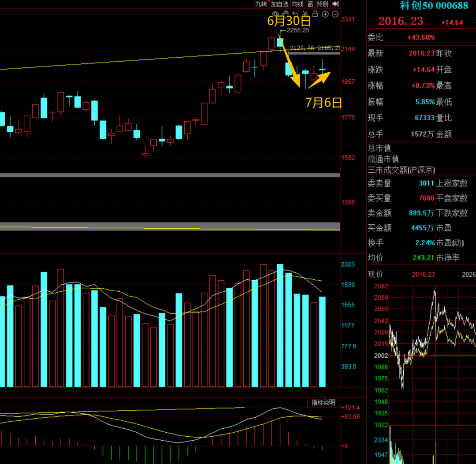
Task: Click the undo arrow icon
Action: click(295, 14)
